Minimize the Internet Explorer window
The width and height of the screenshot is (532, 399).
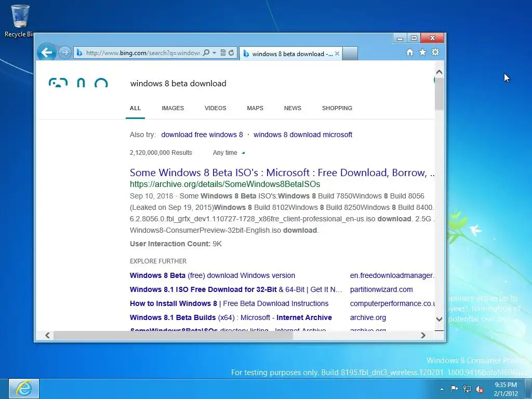[400, 38]
